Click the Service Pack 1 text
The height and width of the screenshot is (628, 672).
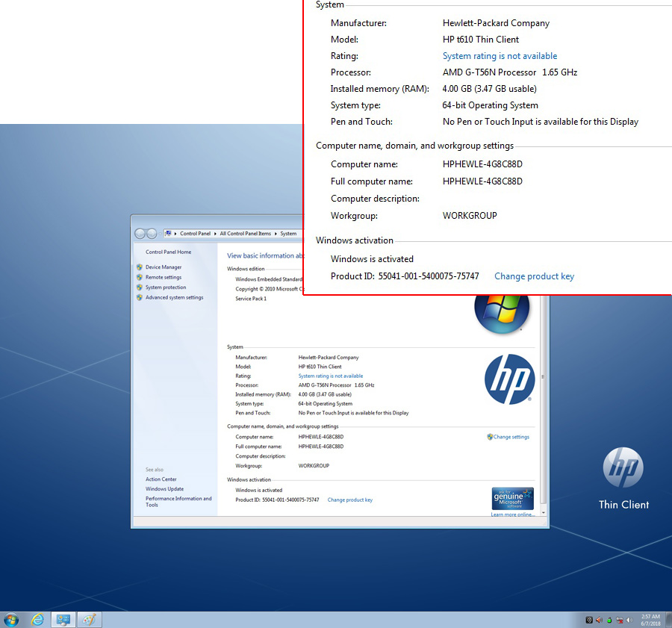pos(251,299)
